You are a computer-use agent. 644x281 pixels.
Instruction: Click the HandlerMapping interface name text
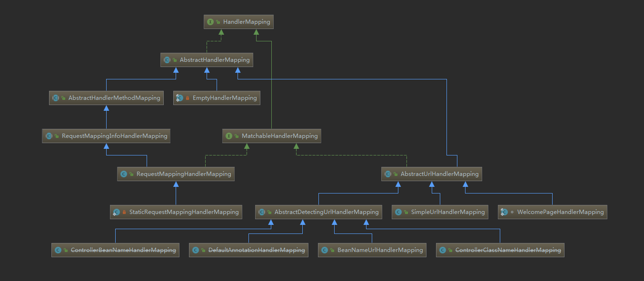(247, 22)
